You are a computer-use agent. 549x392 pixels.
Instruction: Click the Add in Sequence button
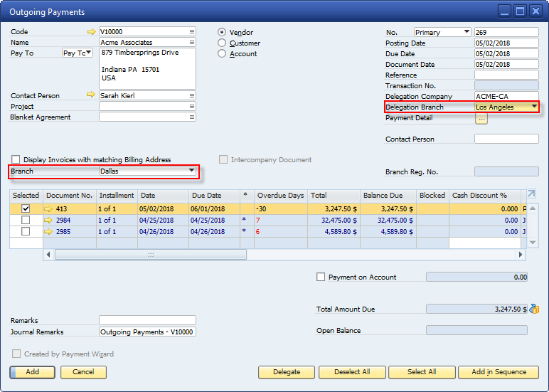499,372
